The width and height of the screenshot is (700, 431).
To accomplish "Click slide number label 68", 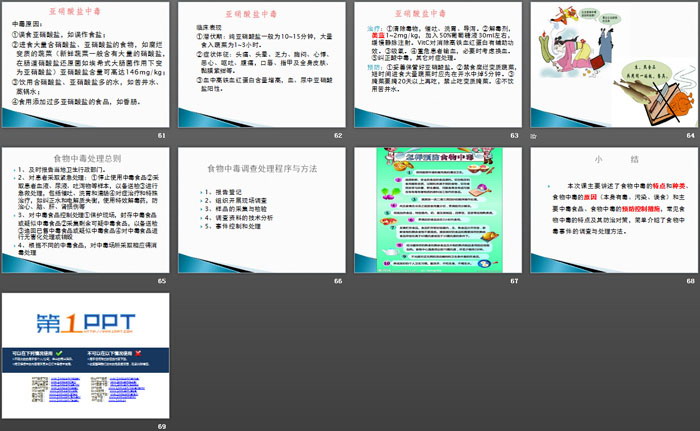I will [691, 281].
